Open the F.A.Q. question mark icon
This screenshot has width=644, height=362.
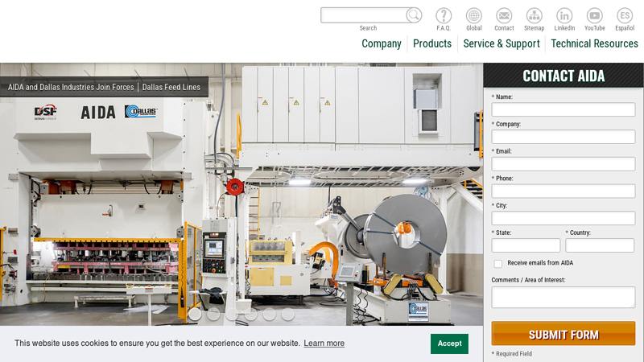444,15
